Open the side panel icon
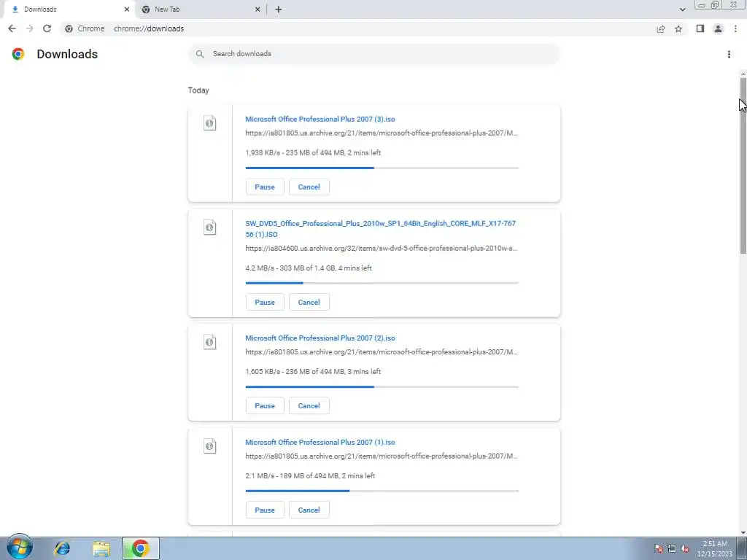Viewport: 747px width, 560px height. click(700, 28)
